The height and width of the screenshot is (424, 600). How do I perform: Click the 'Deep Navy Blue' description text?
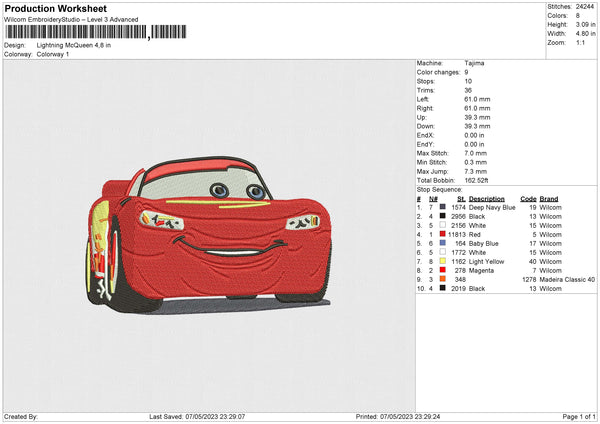(492, 207)
